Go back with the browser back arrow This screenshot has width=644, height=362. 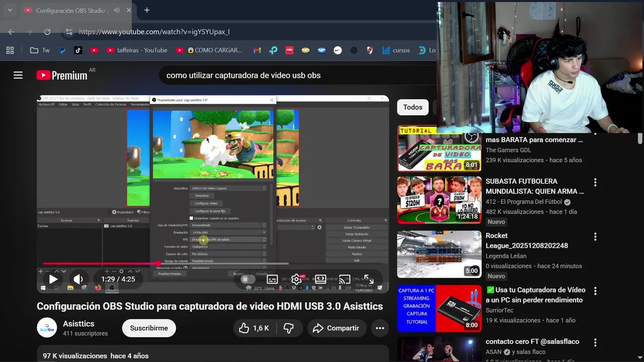(x=11, y=32)
